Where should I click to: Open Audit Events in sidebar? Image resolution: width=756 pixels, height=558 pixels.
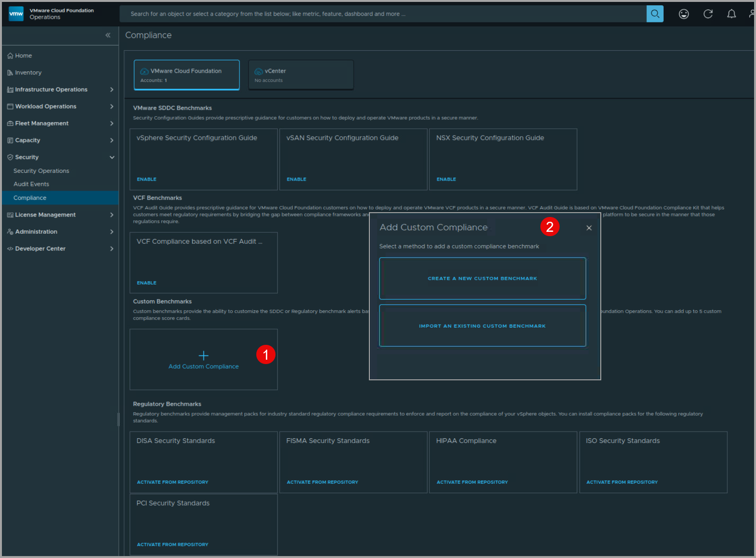tap(31, 184)
